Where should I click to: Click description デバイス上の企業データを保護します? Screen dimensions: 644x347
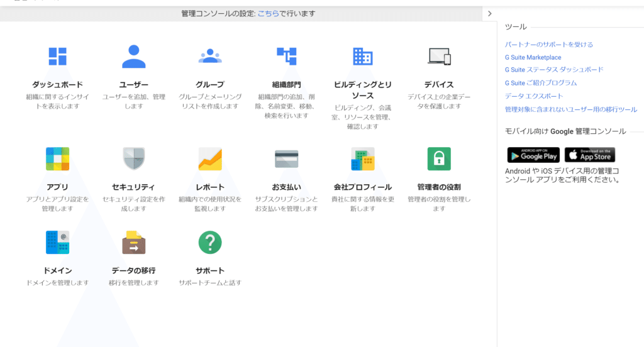[x=439, y=101]
